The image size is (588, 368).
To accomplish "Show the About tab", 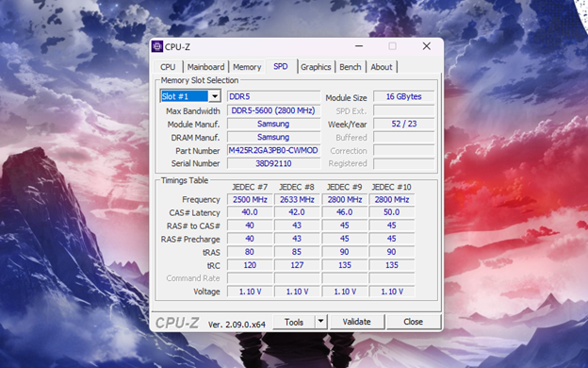I will (382, 67).
